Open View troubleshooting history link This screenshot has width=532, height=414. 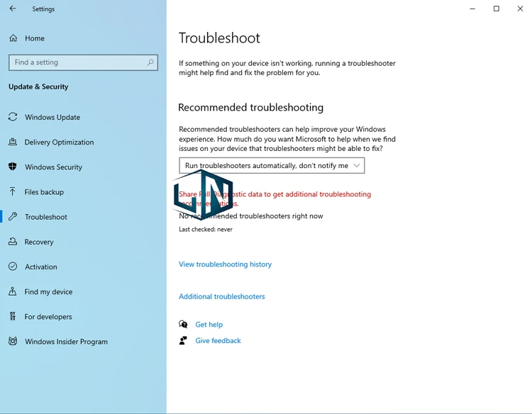pos(225,264)
